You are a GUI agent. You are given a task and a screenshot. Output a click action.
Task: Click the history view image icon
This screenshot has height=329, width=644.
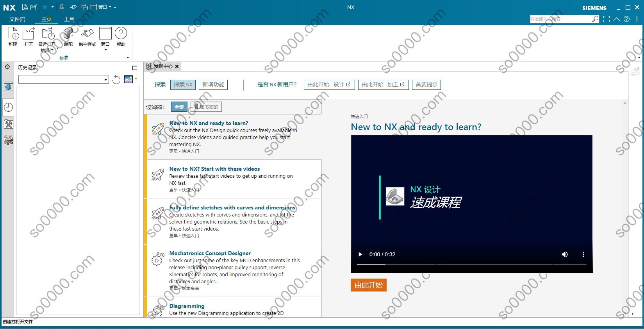128,79
